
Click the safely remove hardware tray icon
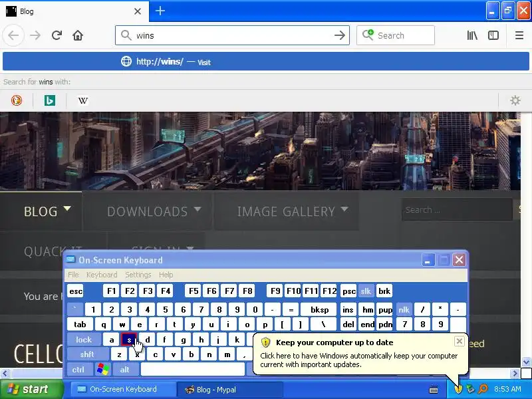470,389
